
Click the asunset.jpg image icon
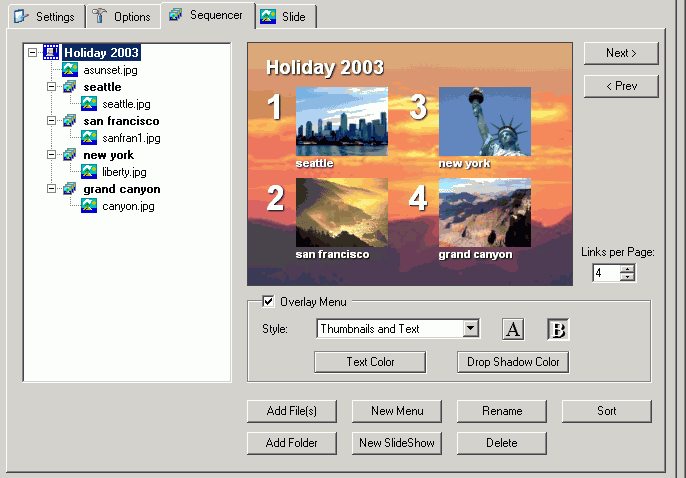pyautogui.click(x=70, y=70)
